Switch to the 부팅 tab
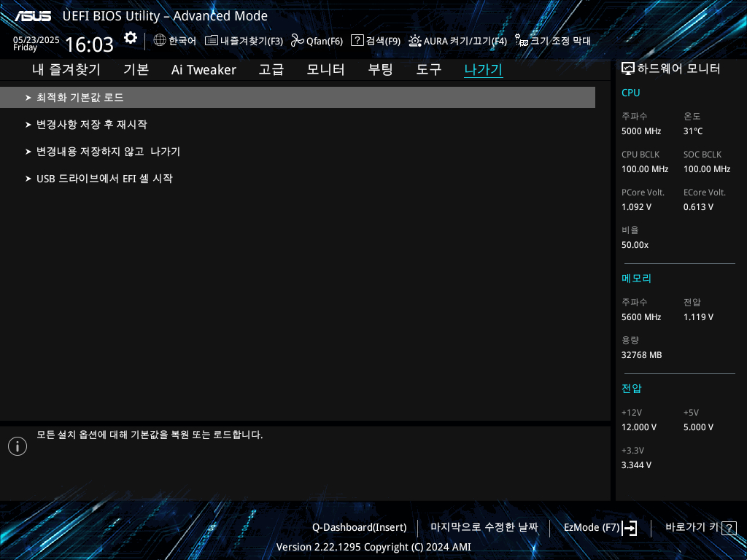 point(380,70)
